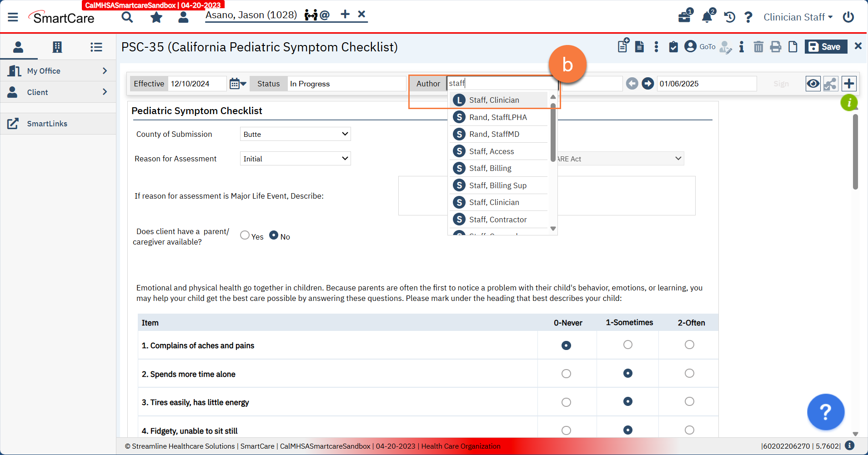Click the Save button
The width and height of the screenshot is (868, 455).
(x=825, y=47)
